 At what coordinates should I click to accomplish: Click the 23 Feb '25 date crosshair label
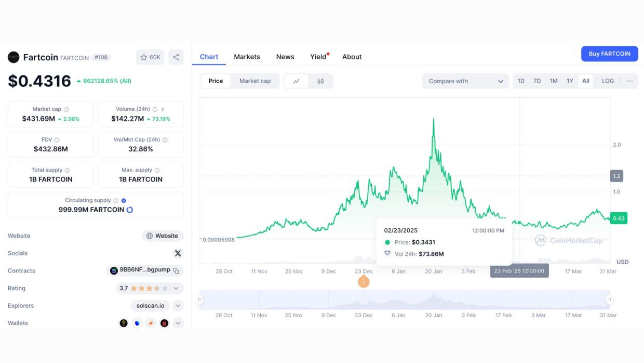(x=519, y=270)
